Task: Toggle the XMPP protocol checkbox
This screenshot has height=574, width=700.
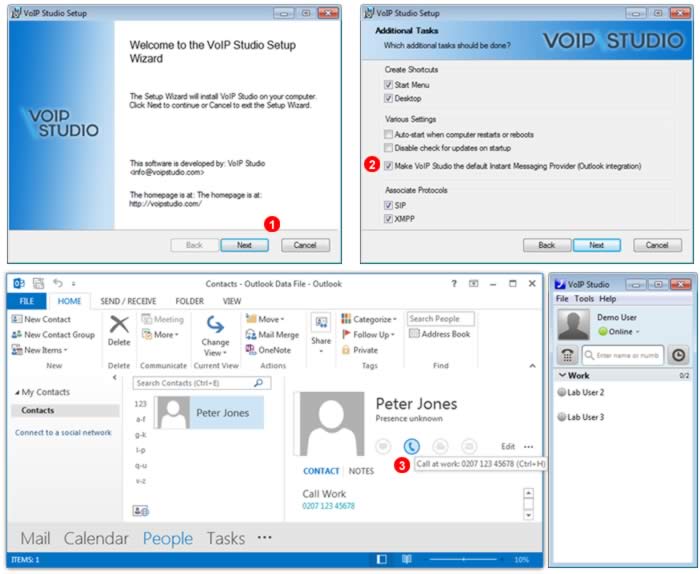Action: pyautogui.click(x=388, y=219)
